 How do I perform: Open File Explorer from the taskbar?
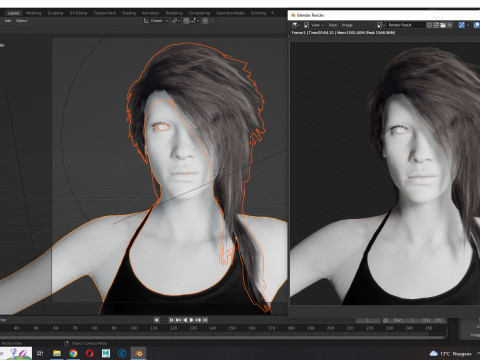pyautogui.click(x=57, y=353)
